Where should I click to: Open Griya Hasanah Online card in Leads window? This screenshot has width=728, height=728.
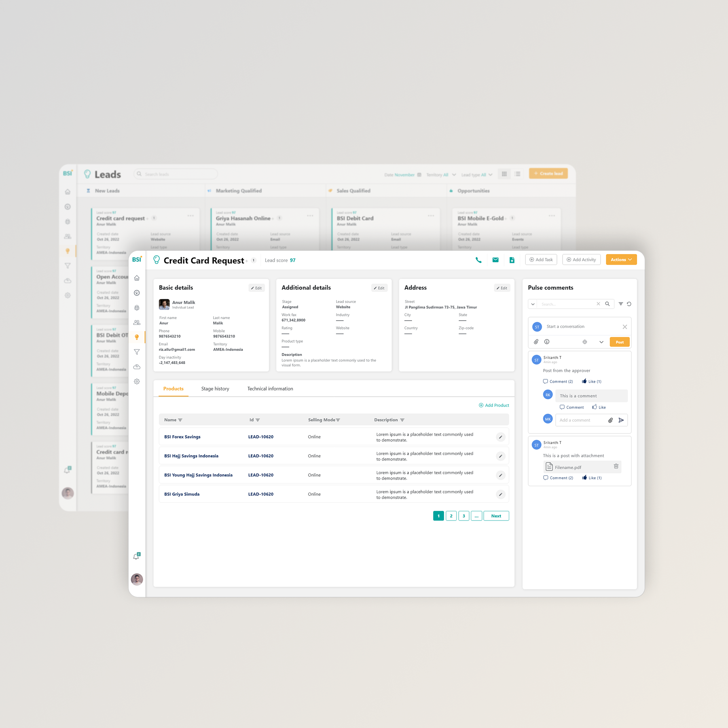pos(265,229)
